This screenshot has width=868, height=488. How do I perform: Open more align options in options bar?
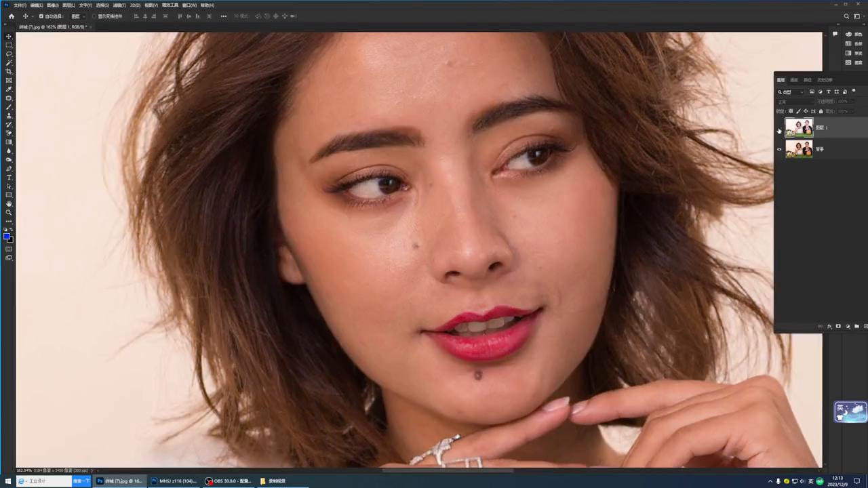point(223,16)
